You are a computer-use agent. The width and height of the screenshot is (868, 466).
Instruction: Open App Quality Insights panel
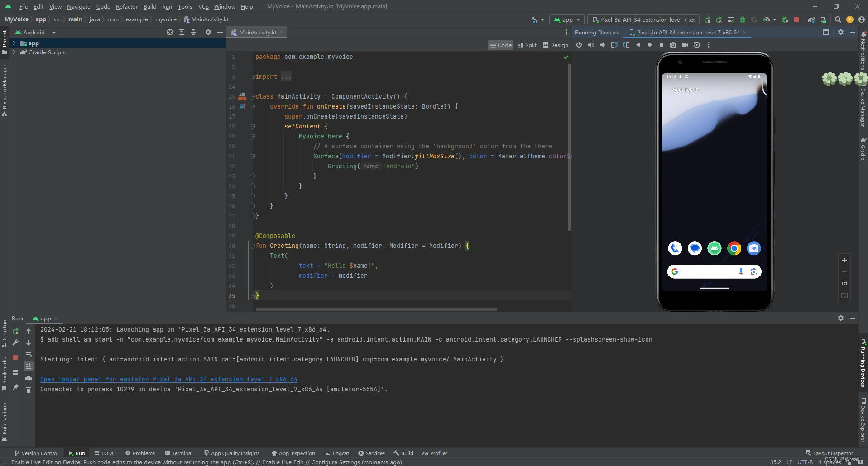coord(231,453)
